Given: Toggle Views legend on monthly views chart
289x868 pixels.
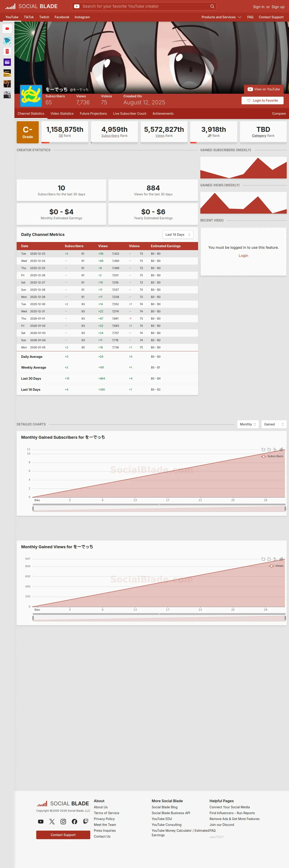Looking at the screenshot, I should (276, 566).
